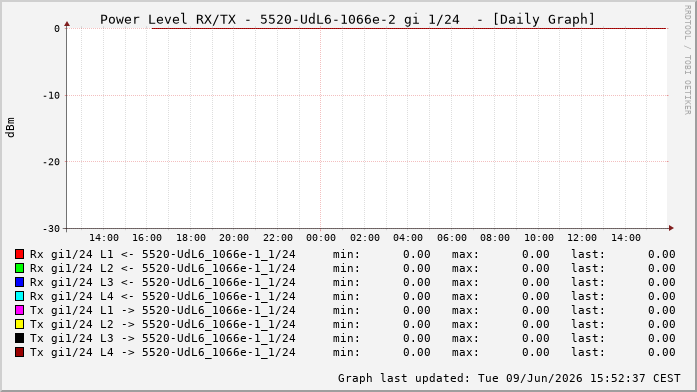Viewport: 697px width, 392px height.
Task: Click the 0 y-axis tick label
Action: (x=57, y=29)
